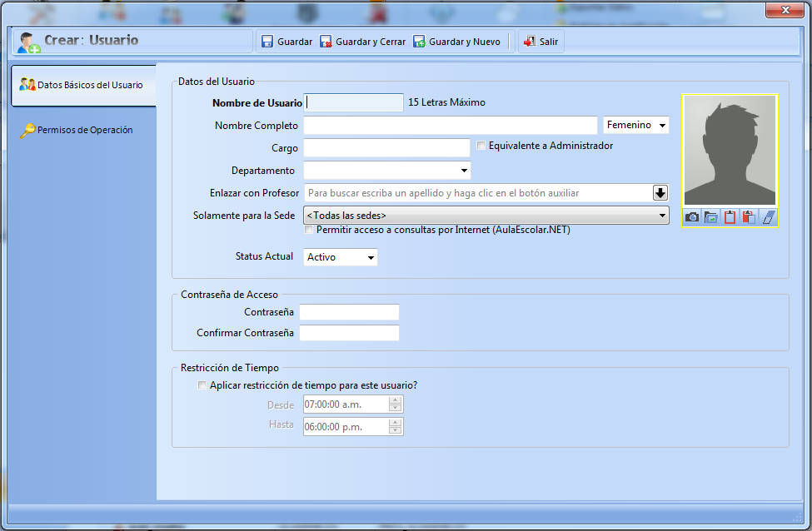This screenshot has width=812, height=531.
Task: Click the clipboard-with-sheet paste icon
Action: coord(749,217)
